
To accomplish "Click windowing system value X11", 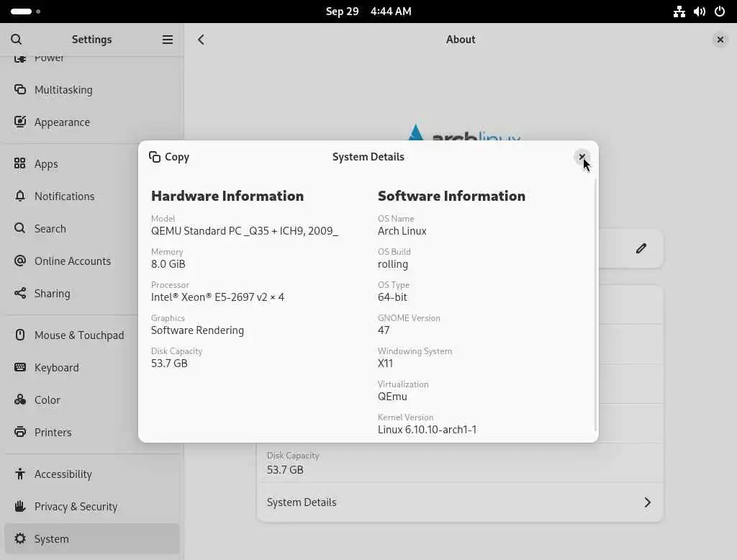I will 386,363.
